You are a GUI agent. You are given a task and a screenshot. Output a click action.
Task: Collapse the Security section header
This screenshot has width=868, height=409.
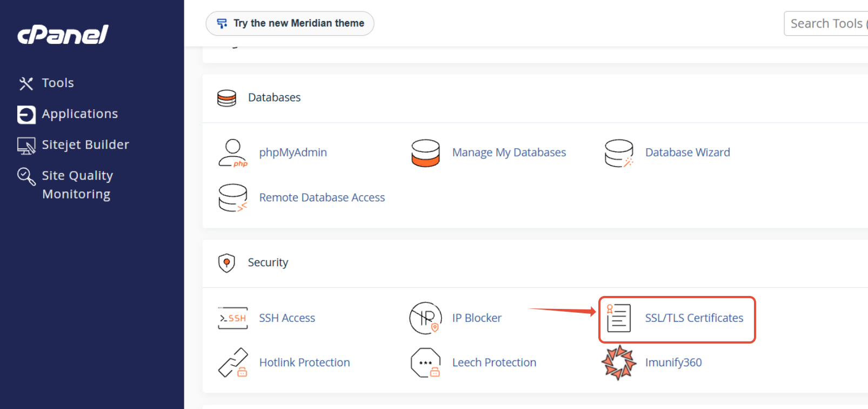point(535,263)
